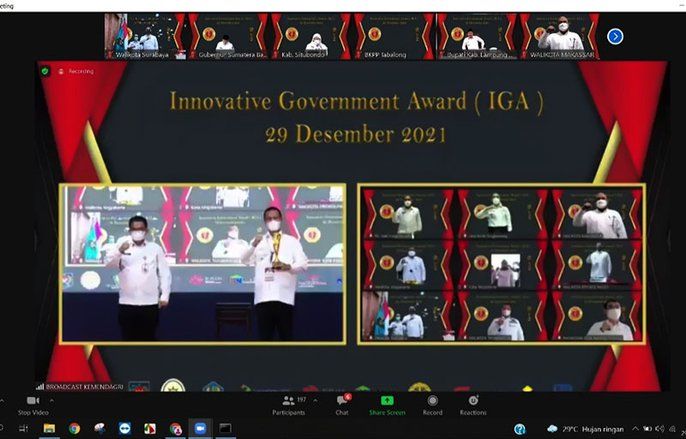686x439 pixels.
Task: Click the green Share Screen button
Action: [x=386, y=401]
